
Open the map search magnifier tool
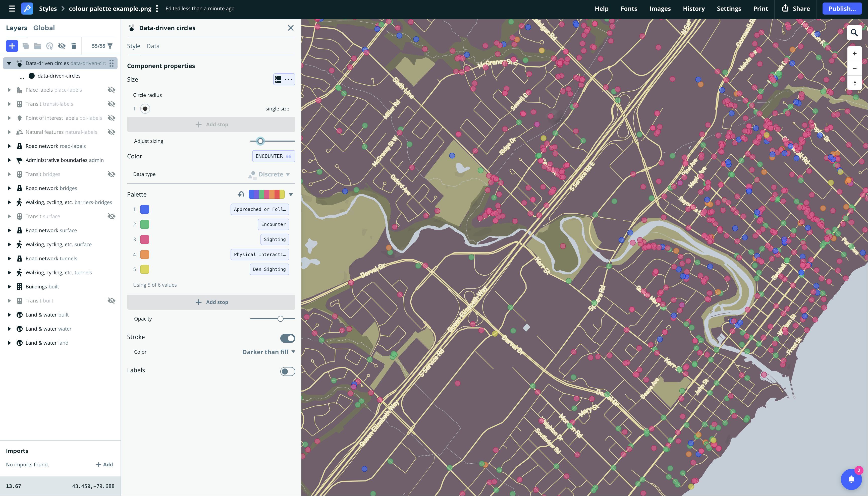coord(854,33)
